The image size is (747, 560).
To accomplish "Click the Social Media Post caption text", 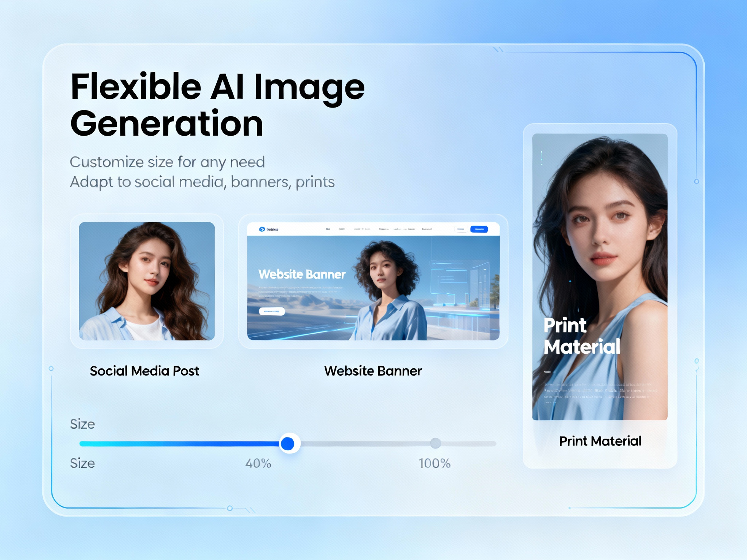I will point(144,371).
